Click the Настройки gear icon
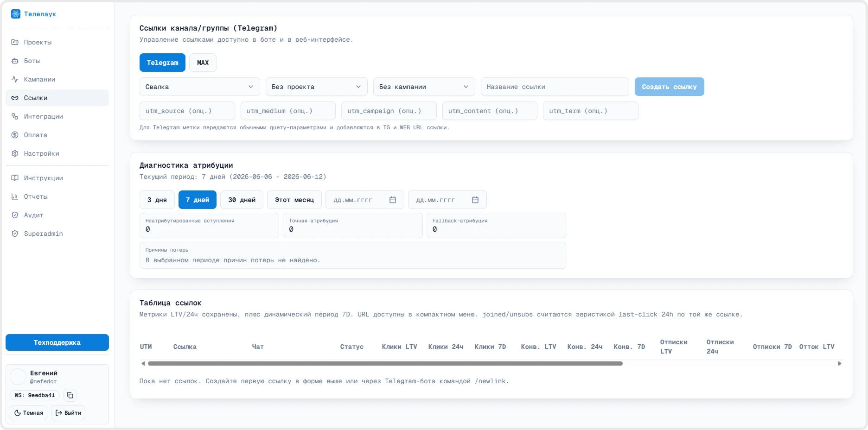Viewport: 868px width, 430px height. pos(15,153)
